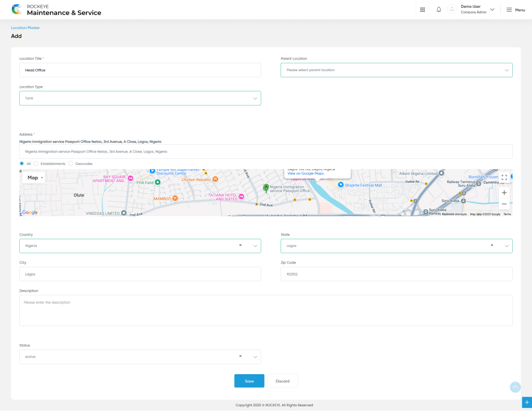Edit the City field
The height and width of the screenshot is (411, 532).
click(140, 274)
